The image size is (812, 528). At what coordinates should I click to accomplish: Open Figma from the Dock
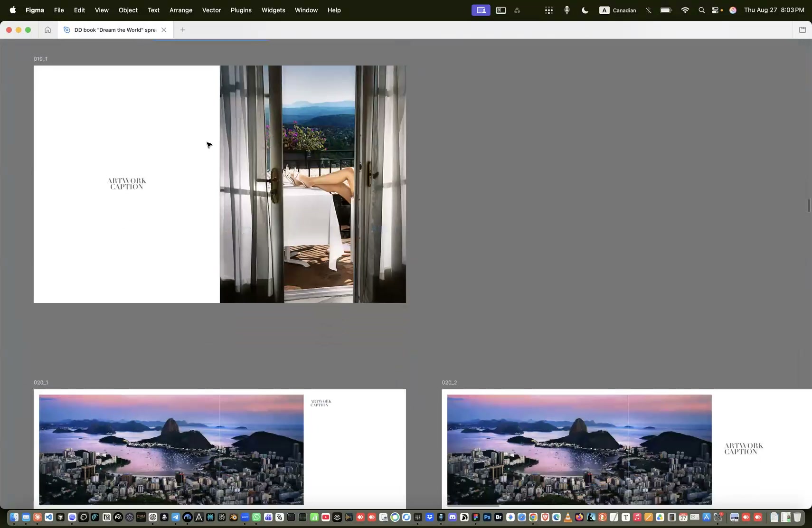pos(476,517)
